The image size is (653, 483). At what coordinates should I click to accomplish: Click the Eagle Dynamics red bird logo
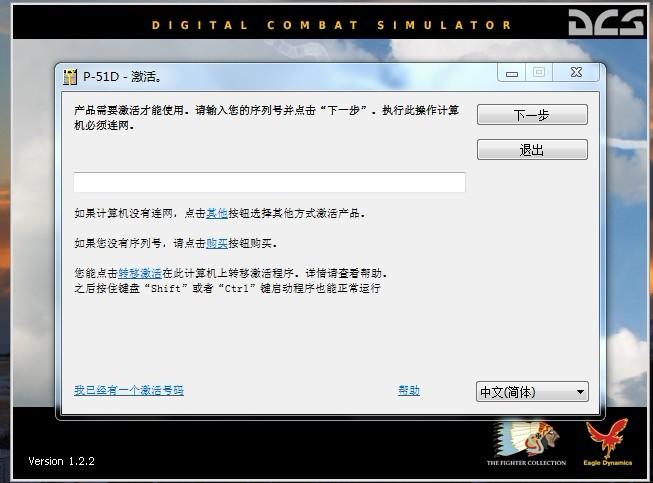coord(607,441)
